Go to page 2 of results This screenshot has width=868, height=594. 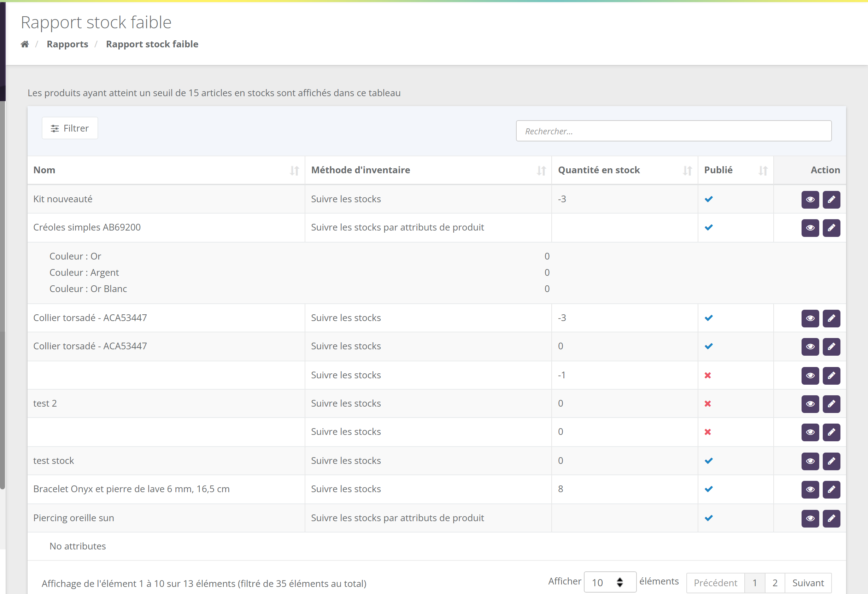coord(775,583)
